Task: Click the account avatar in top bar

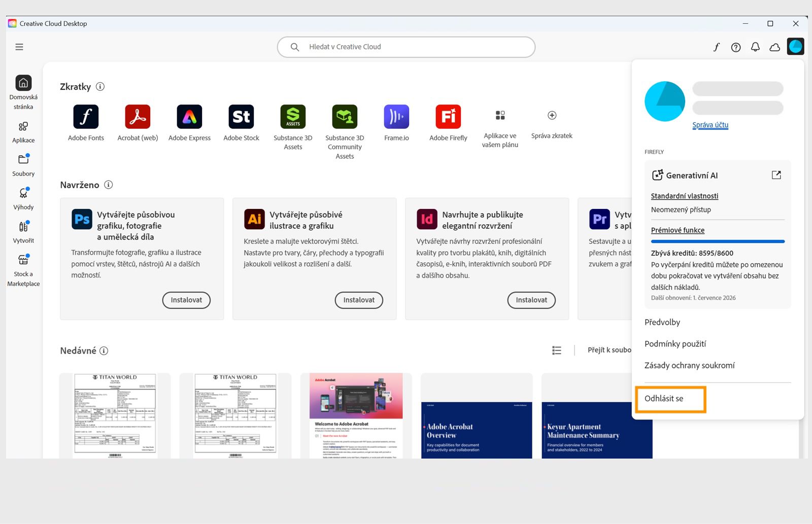Action: pyautogui.click(x=795, y=47)
